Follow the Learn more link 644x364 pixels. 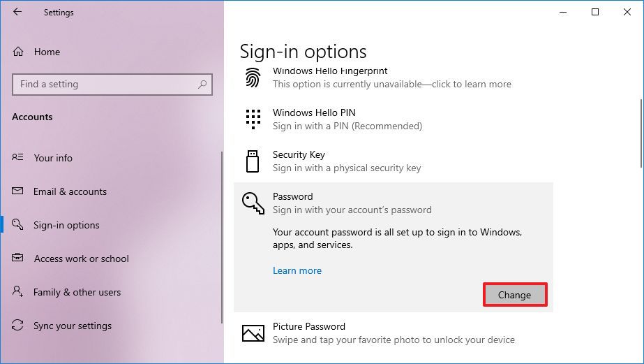297,270
